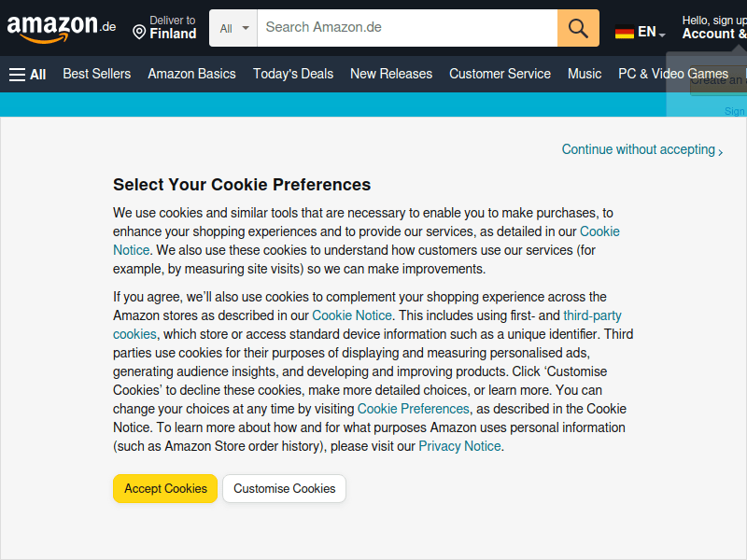Open the Privacy Notice link
This screenshot has height=560, width=747.
tap(459, 446)
